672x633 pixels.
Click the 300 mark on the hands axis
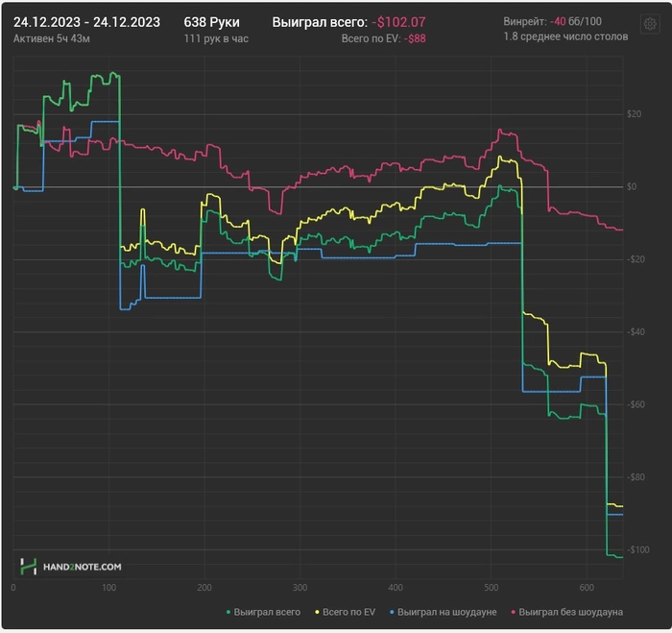[300, 587]
